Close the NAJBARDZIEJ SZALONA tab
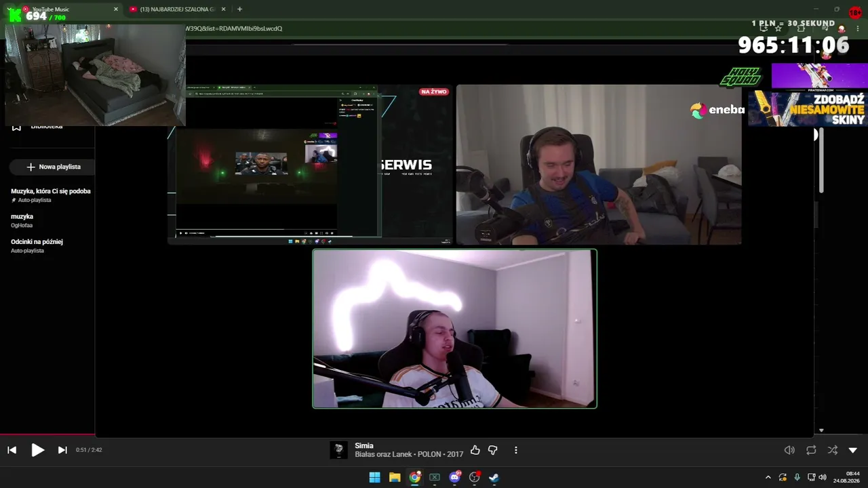The image size is (868, 488). (224, 9)
